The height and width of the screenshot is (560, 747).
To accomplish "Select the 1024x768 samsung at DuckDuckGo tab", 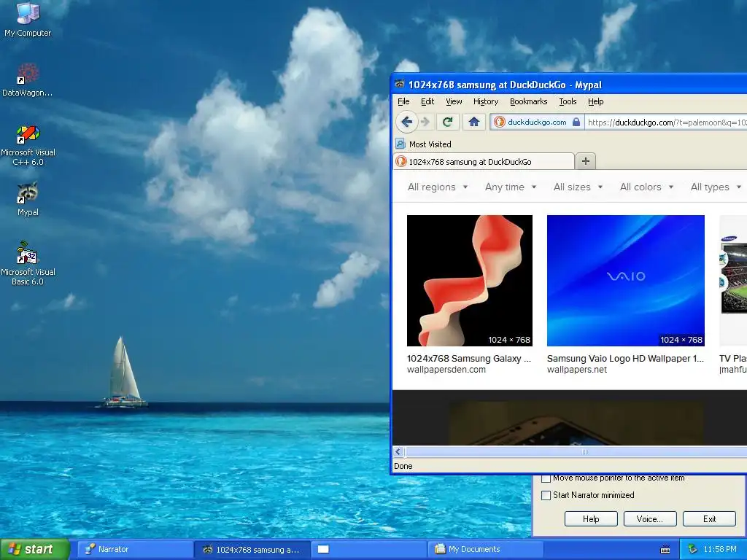I will click(484, 161).
